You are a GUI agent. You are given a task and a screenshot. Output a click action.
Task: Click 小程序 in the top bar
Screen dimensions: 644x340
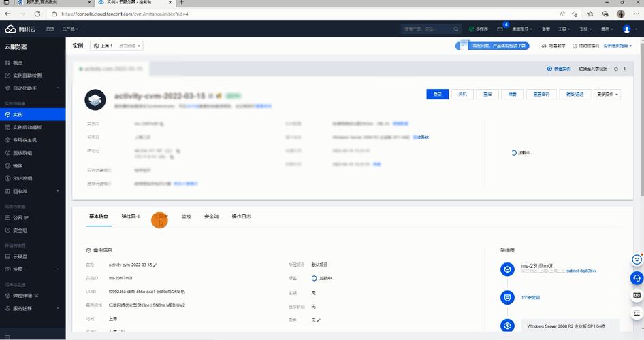479,29
